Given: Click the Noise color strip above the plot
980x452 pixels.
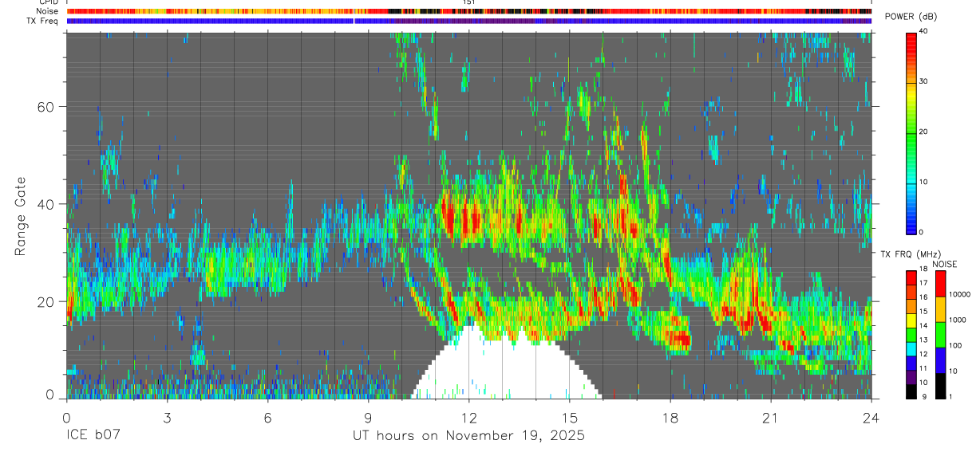Looking at the screenshot, I should click(x=469, y=11).
